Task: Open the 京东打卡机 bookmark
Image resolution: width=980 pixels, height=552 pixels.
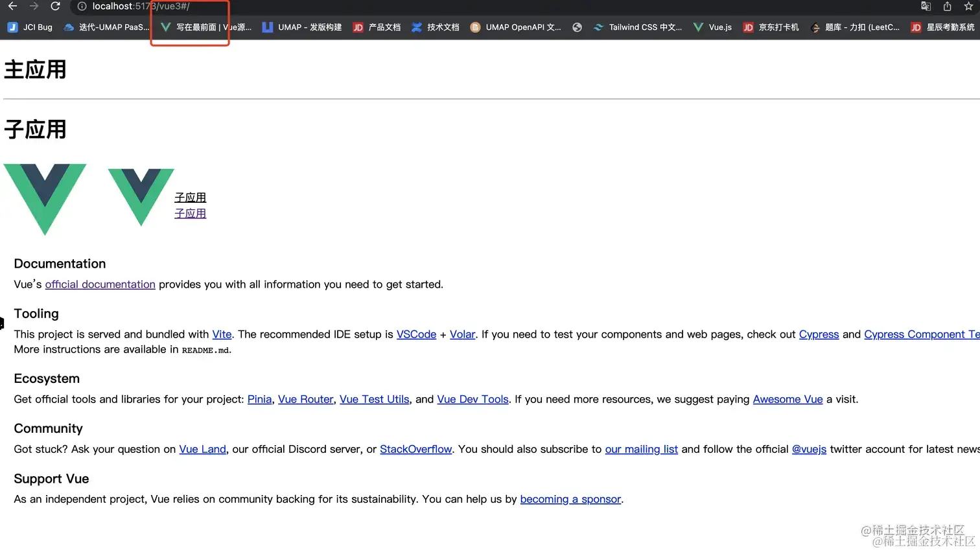Action: pyautogui.click(x=771, y=27)
